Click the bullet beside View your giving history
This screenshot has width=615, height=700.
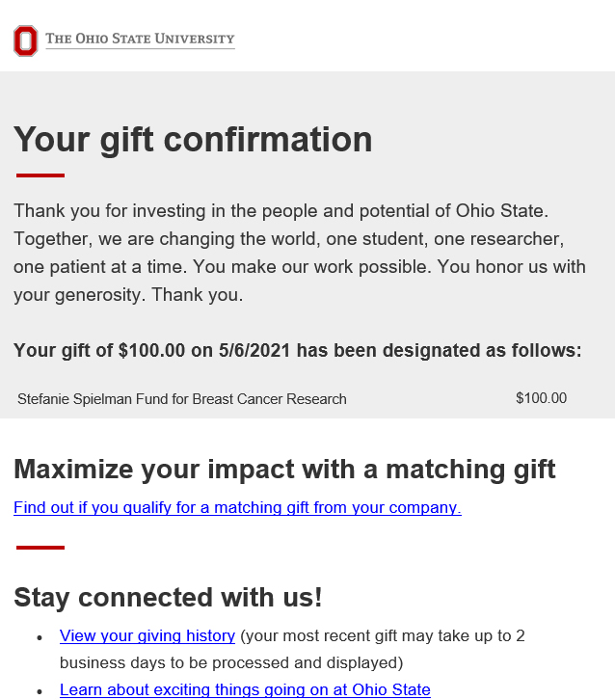(x=40, y=637)
